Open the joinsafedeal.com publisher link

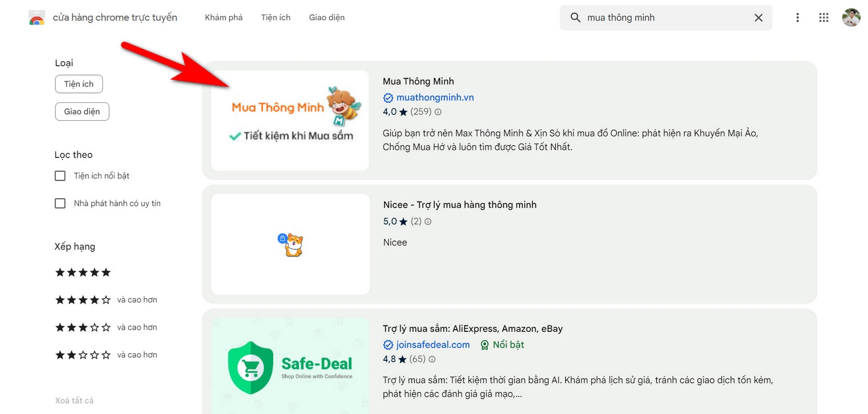433,345
